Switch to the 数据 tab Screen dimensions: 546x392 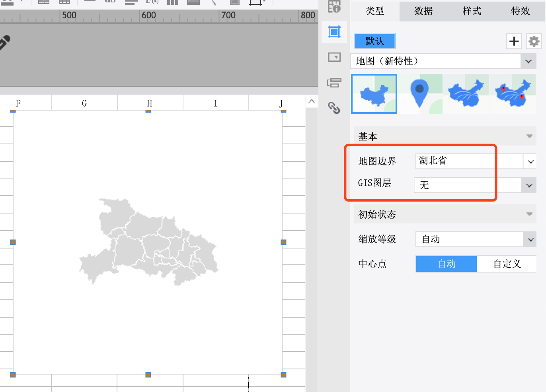pos(423,11)
